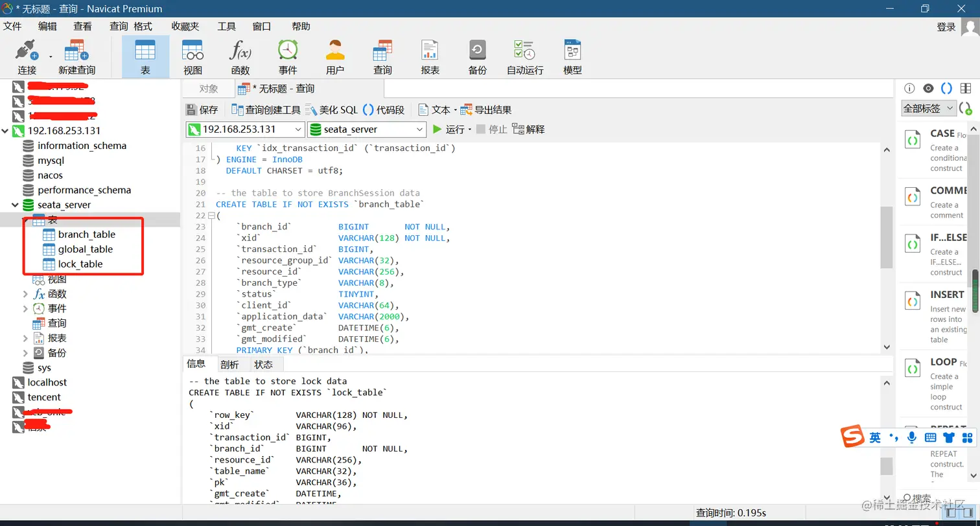980x526 pixels.
Task: Collapse the seata_server database node
Action: pos(16,205)
